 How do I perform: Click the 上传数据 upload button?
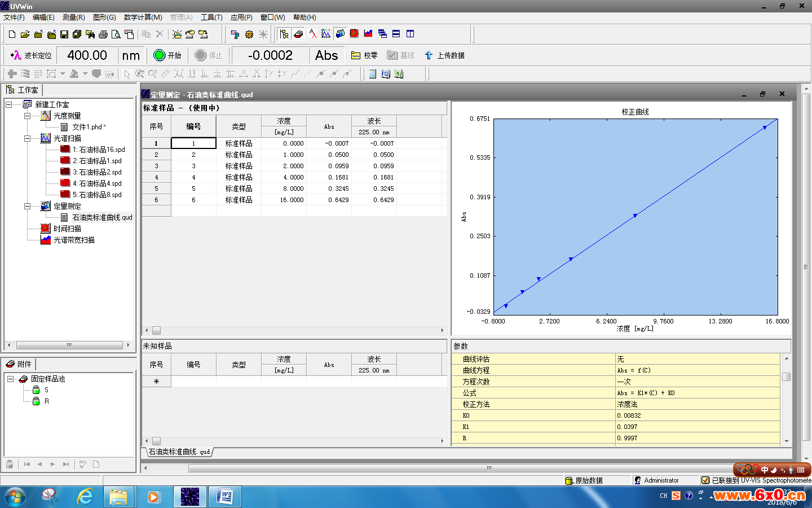click(x=444, y=55)
